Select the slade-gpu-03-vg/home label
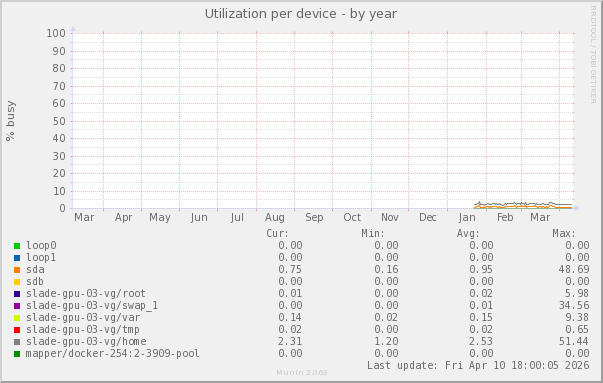Viewport: 603px width, 383px height. [x=86, y=341]
